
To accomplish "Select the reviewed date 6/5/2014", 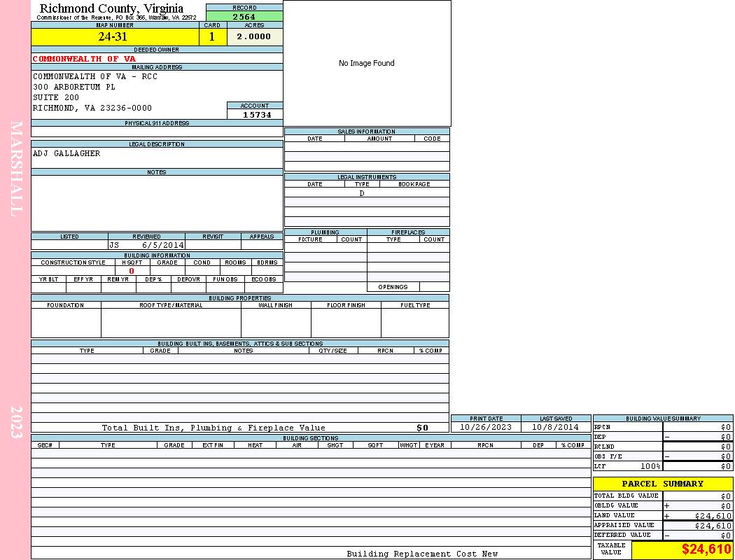I will [162, 246].
